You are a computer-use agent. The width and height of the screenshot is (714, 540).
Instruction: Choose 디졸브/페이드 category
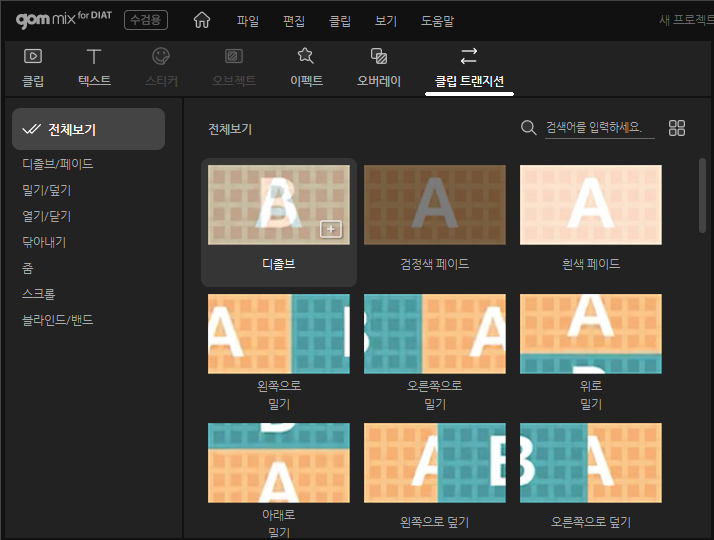click(x=58, y=164)
